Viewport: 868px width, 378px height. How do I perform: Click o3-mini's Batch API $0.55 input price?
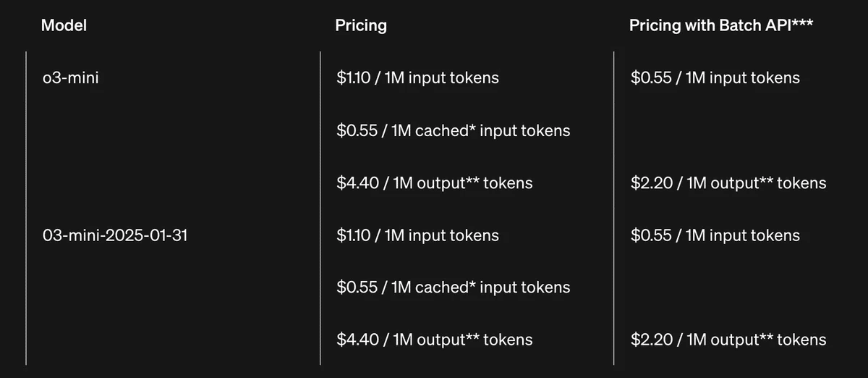tap(715, 77)
